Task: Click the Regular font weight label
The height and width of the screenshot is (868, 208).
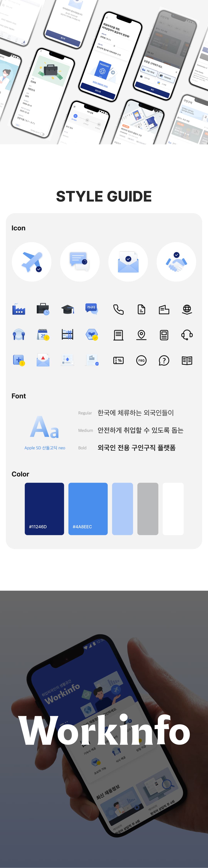Action: (85, 413)
